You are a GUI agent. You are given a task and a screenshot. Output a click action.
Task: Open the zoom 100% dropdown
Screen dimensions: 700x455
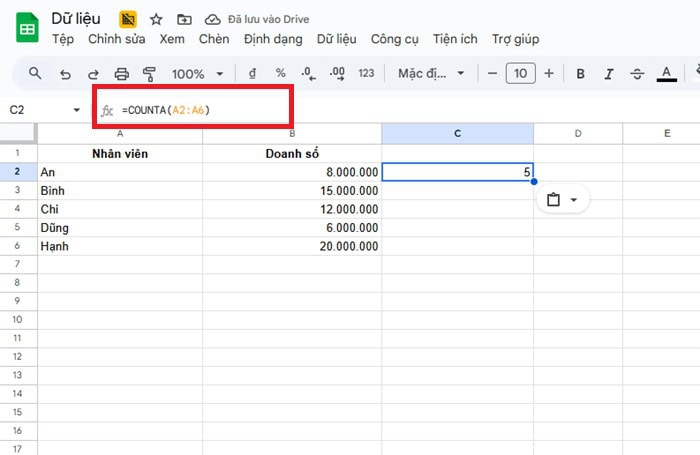tap(197, 74)
